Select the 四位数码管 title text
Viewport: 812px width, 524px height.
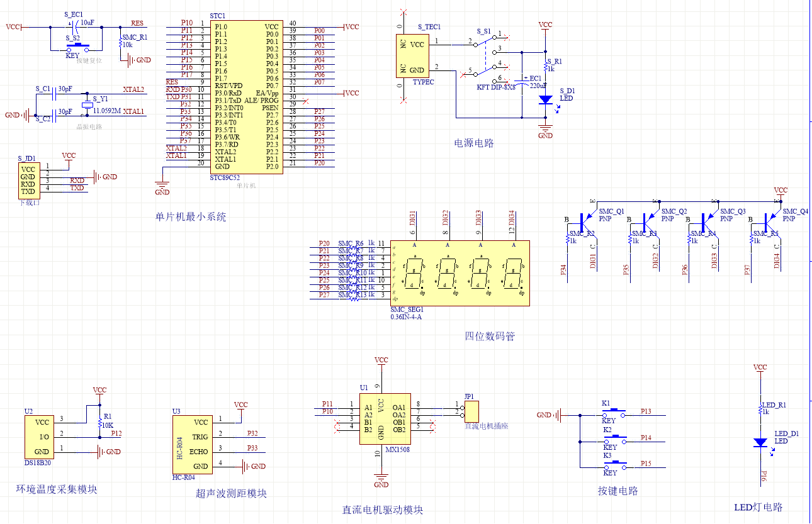[x=490, y=337]
